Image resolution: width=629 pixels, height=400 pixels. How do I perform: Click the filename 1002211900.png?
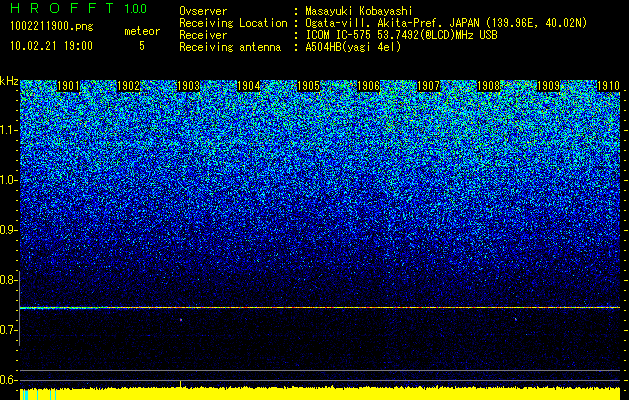(52, 27)
